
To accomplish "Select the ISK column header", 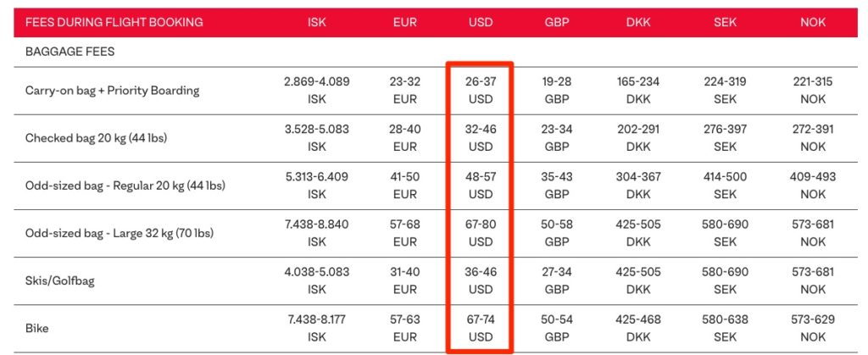I will (x=317, y=23).
